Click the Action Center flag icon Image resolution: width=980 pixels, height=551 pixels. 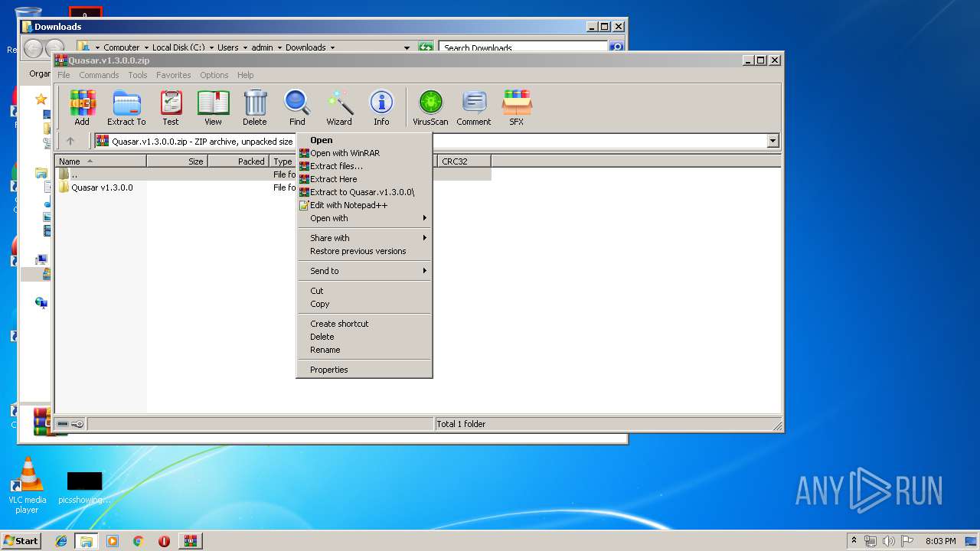pos(906,541)
